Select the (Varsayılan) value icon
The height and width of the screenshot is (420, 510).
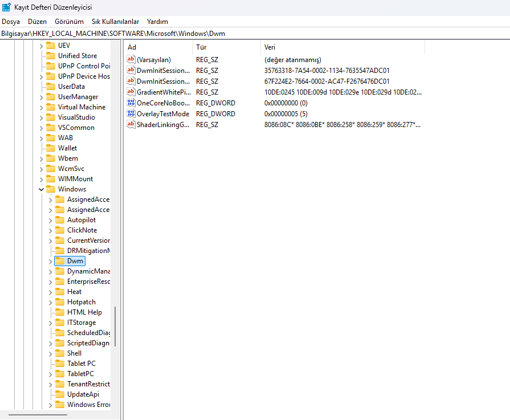tap(130, 59)
